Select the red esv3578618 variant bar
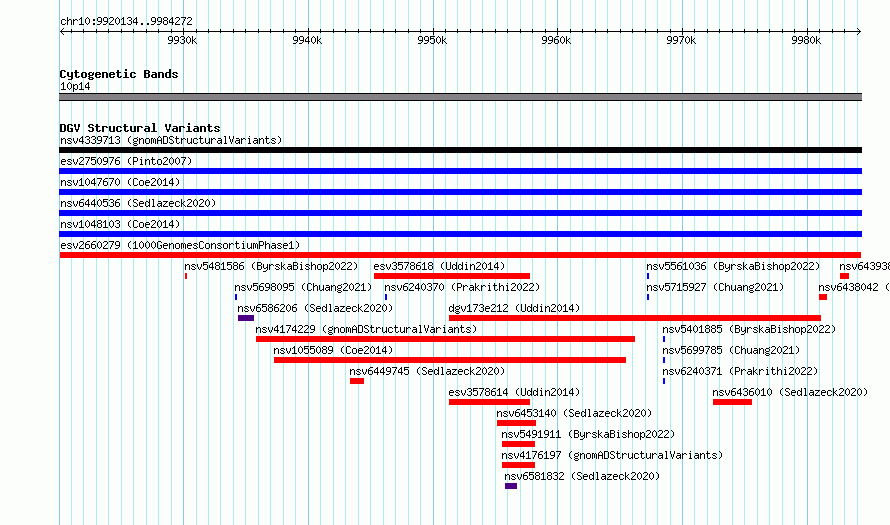890x525 pixels. click(x=452, y=276)
